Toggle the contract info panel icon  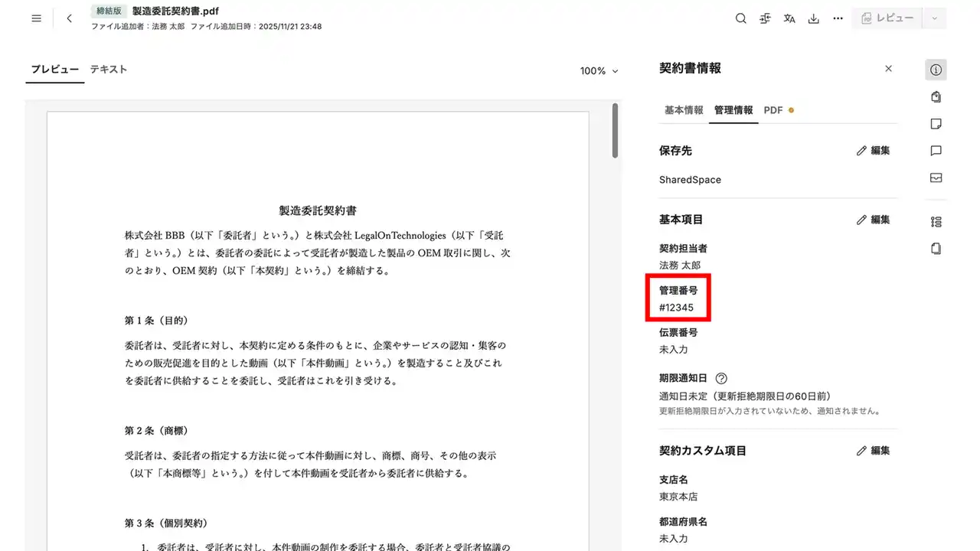[936, 70]
